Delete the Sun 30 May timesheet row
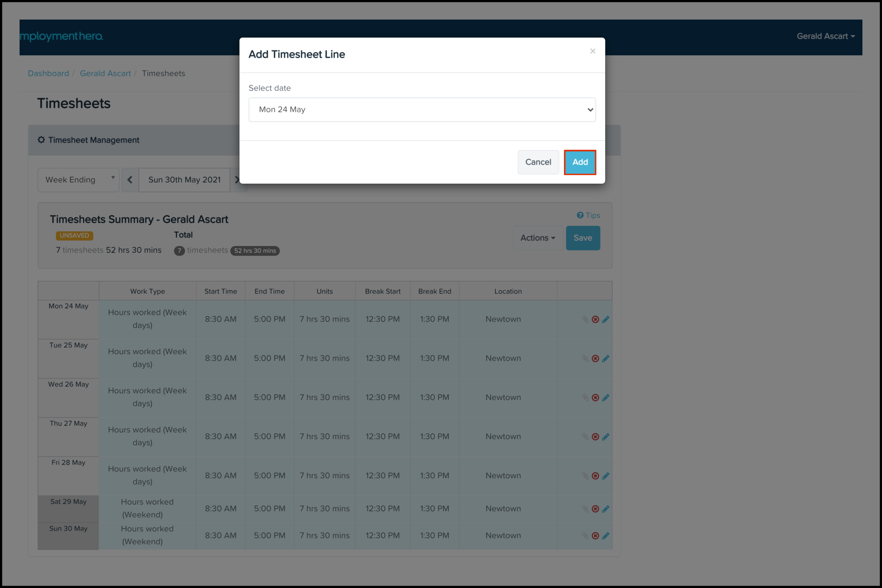 tap(595, 535)
